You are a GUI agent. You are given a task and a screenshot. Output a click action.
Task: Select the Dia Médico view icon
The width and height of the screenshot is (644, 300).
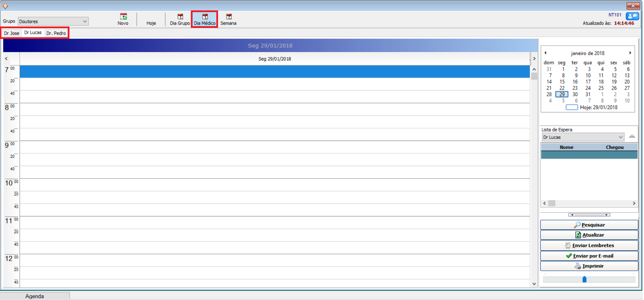205,17
